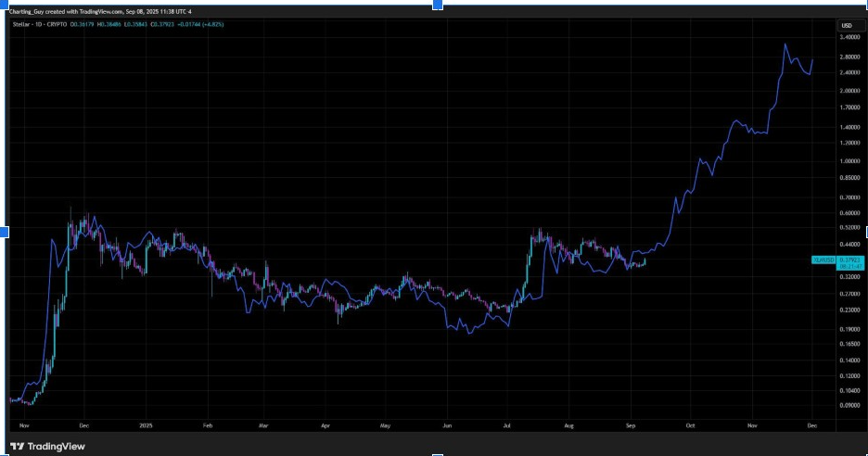Click the XLMUSD symbol price tag
This screenshot has width=868, height=456.
(x=823, y=260)
